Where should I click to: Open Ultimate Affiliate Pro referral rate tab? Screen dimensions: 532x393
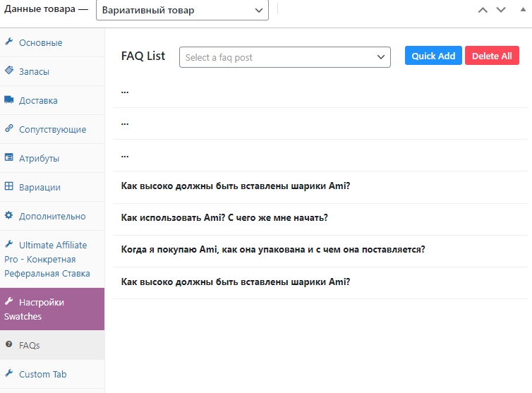click(52, 259)
